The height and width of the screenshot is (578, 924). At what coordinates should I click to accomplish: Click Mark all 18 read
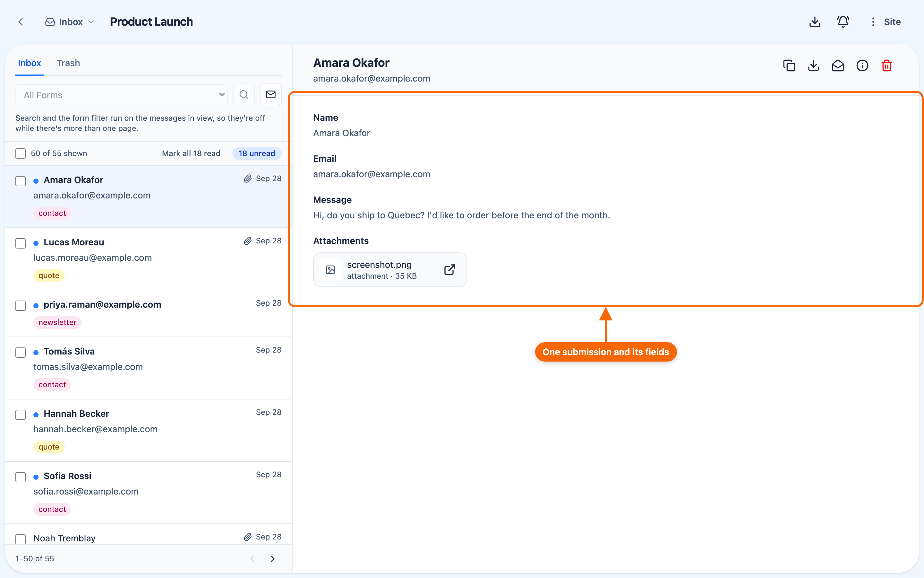click(x=191, y=153)
